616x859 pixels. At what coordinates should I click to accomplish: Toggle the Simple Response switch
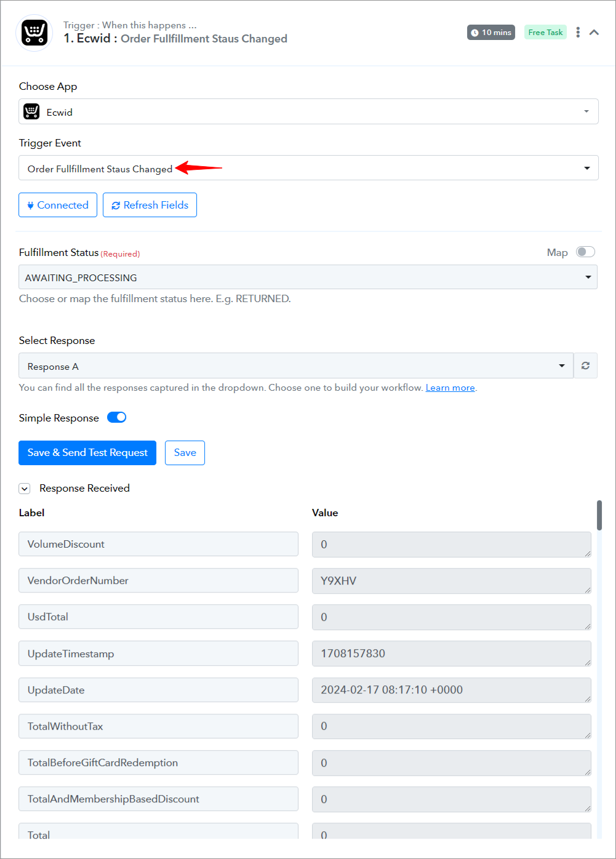pos(116,417)
